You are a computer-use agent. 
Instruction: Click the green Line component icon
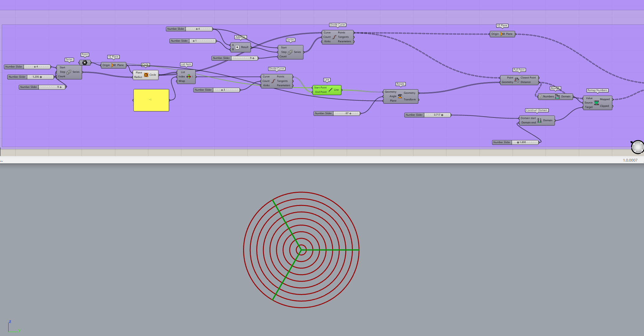click(331, 90)
